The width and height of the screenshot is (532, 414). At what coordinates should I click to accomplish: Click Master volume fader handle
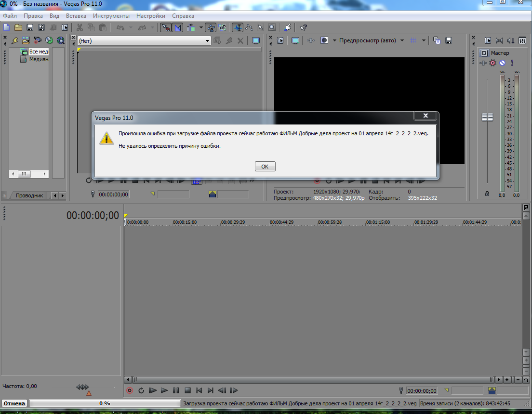[487, 117]
